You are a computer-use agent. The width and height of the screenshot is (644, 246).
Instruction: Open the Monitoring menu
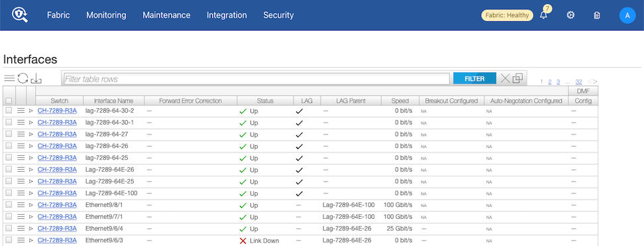[x=106, y=15]
